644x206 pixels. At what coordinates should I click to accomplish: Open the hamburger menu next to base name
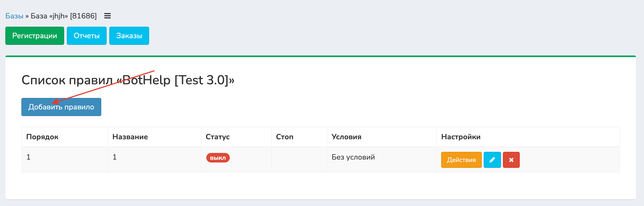(x=107, y=16)
